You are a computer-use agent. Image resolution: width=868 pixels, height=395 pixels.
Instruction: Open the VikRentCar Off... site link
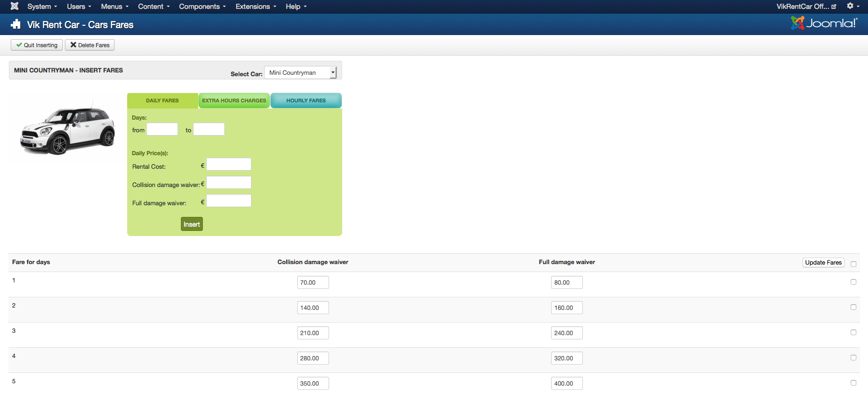pyautogui.click(x=806, y=7)
